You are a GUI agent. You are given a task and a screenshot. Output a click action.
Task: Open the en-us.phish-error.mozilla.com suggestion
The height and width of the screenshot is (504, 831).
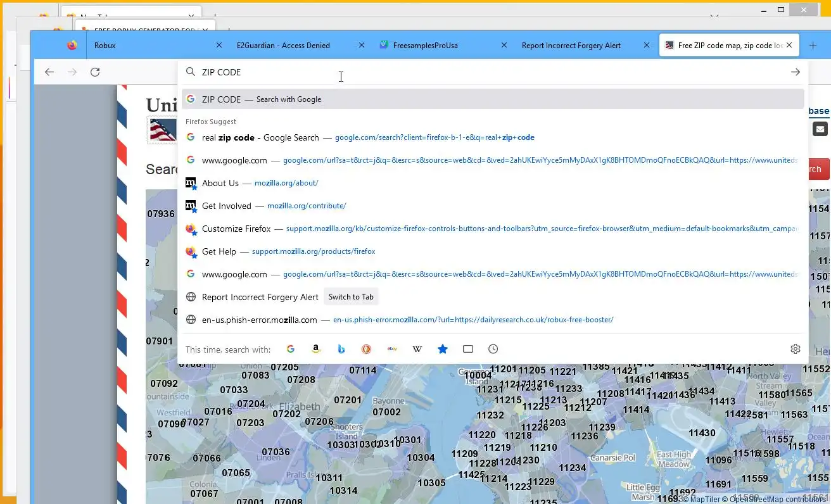click(x=493, y=320)
